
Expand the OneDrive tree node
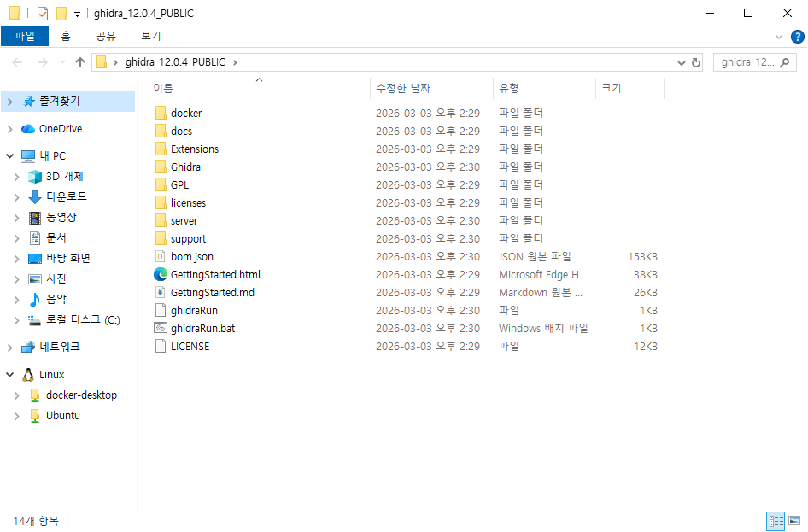coord(9,129)
